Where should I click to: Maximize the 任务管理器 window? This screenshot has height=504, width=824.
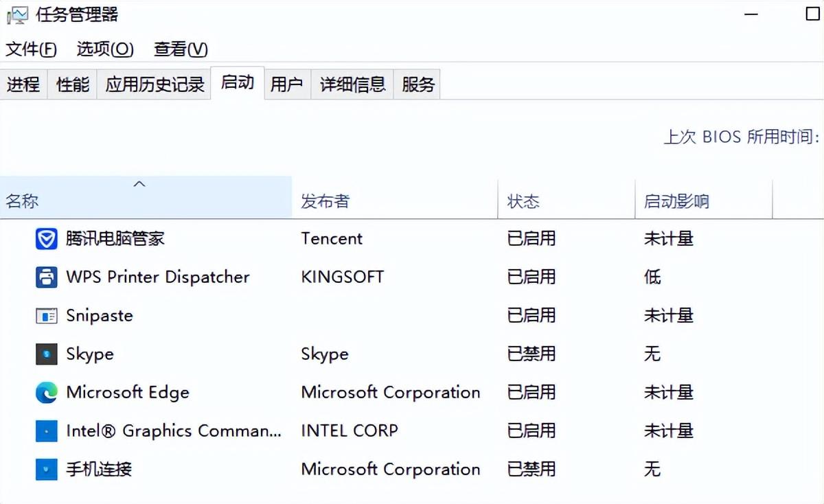(x=812, y=14)
